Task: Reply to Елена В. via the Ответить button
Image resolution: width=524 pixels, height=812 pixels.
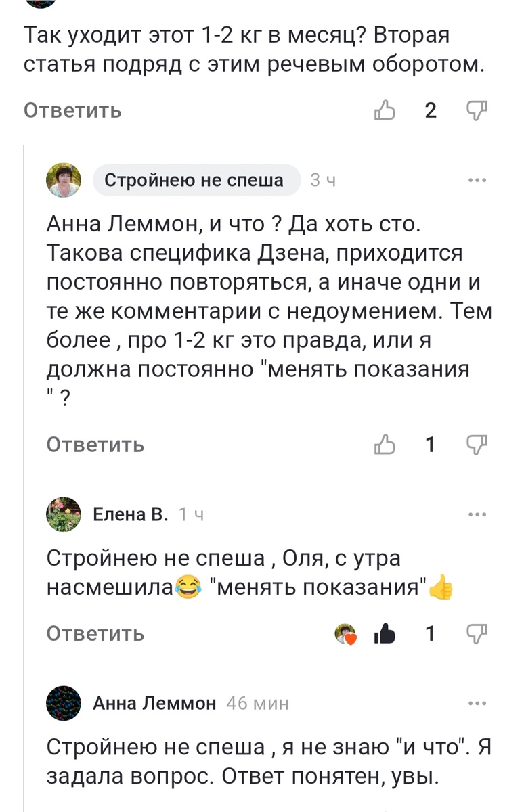Action: click(95, 634)
